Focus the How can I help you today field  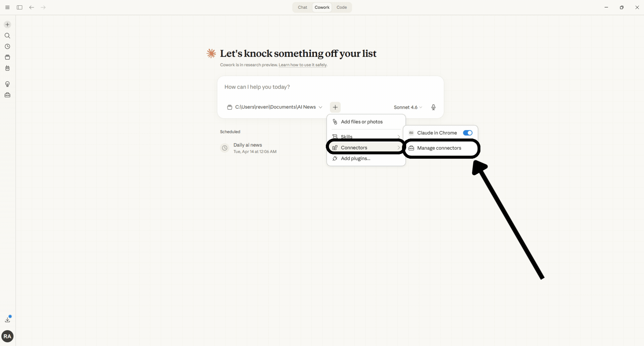click(x=330, y=87)
